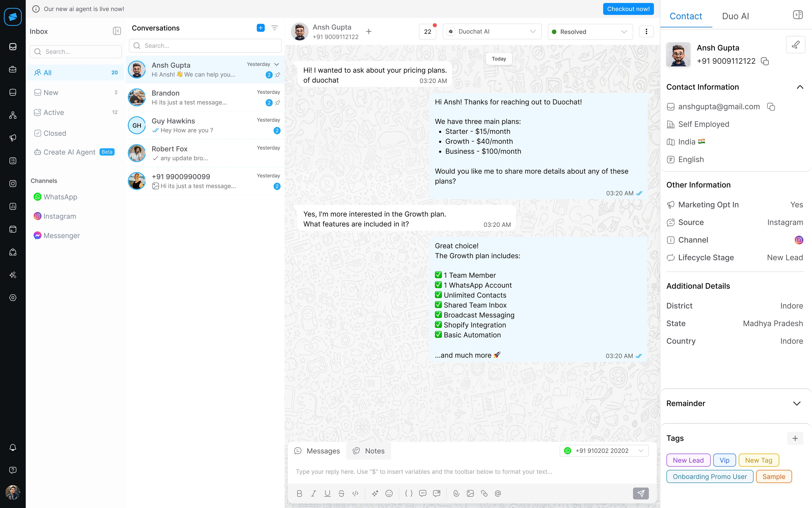Add a new tag with the plus button
This screenshot has width=812, height=508.
point(795,438)
